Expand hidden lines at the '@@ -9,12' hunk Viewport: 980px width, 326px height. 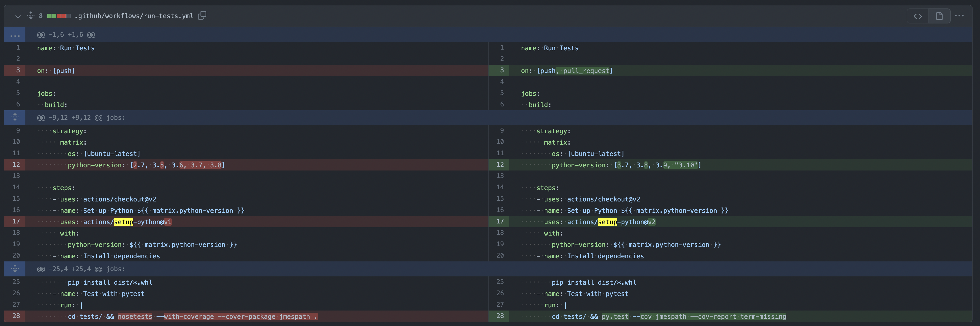[15, 117]
